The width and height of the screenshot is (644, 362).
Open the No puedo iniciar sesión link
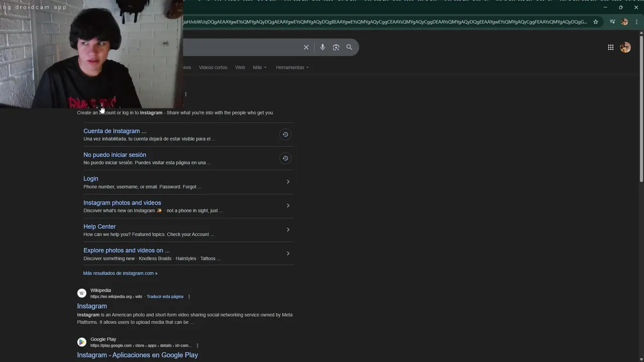[115, 155]
